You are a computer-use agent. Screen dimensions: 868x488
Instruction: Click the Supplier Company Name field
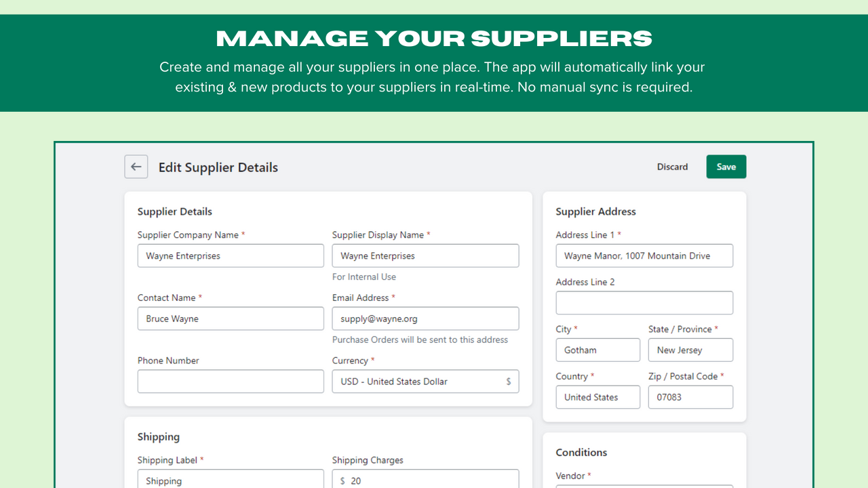231,256
